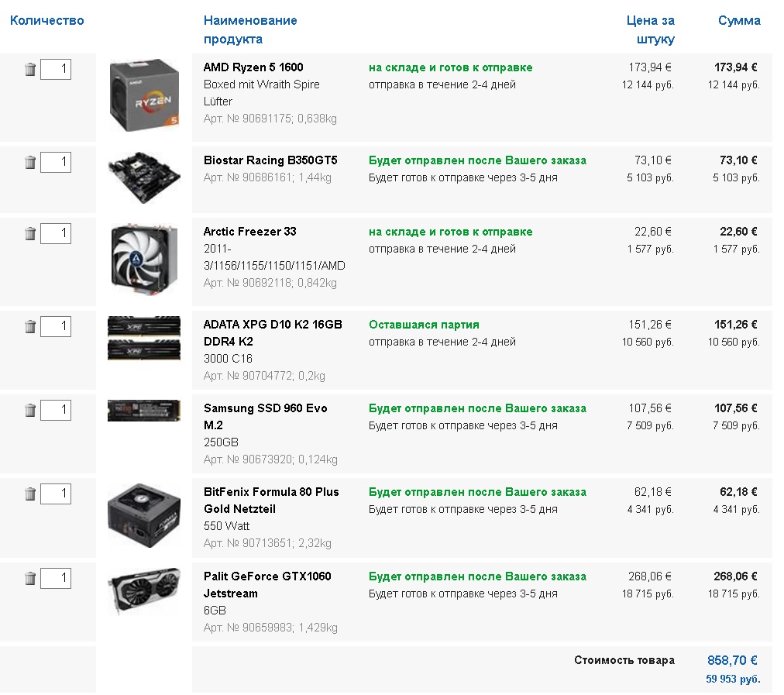Select quantity input for Palit GTX1060
The width and height of the screenshot is (784, 695).
(56, 578)
